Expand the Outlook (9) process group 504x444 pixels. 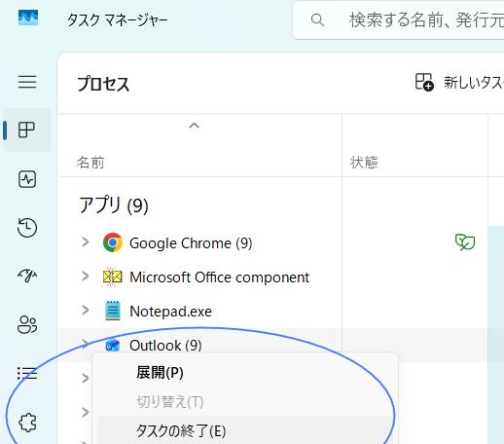pyautogui.click(x=86, y=344)
